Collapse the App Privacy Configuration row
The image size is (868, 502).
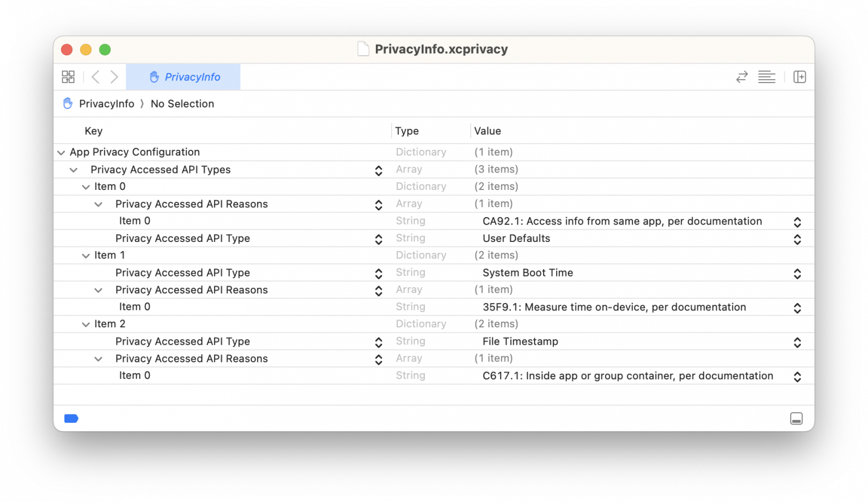[61, 152]
